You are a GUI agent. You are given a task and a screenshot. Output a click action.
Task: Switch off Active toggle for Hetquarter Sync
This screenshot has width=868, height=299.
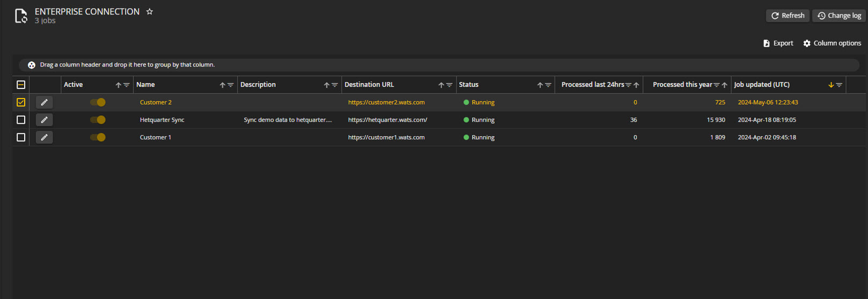click(98, 120)
